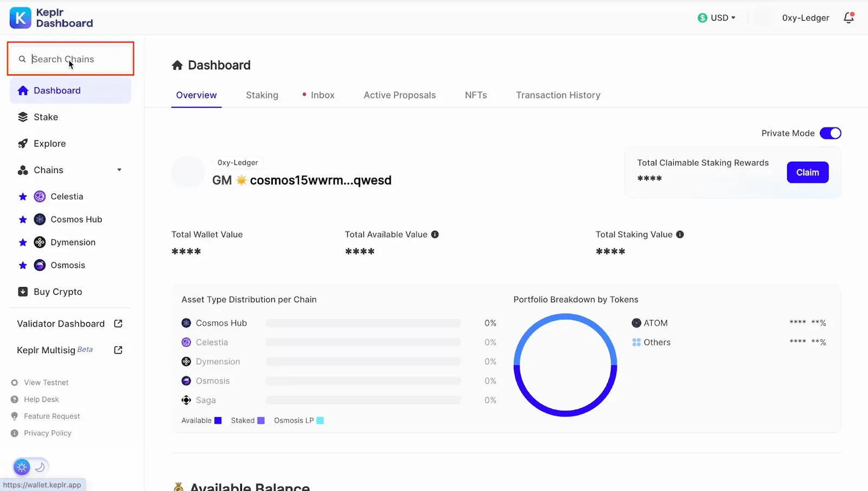The height and width of the screenshot is (491, 868).
Task: Open the Inbox tab
Action: (323, 95)
